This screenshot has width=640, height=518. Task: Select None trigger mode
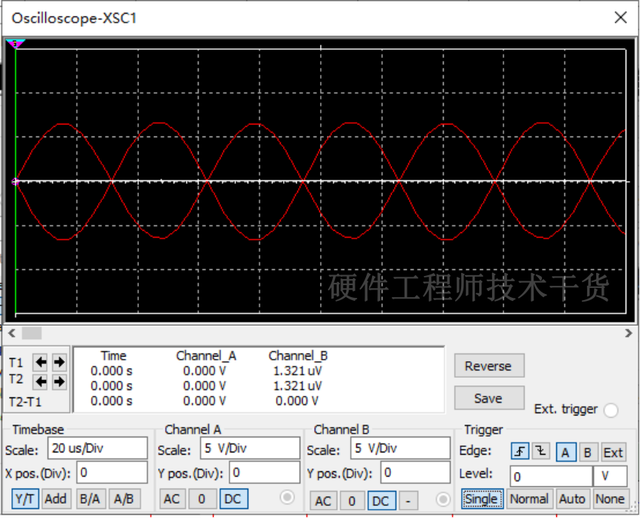tap(610, 499)
